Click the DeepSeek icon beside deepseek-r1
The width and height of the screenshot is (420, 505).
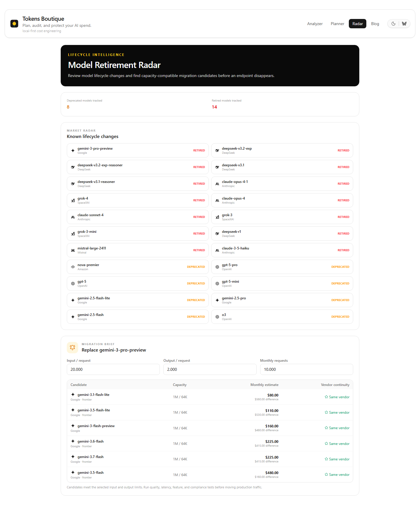coord(217,234)
